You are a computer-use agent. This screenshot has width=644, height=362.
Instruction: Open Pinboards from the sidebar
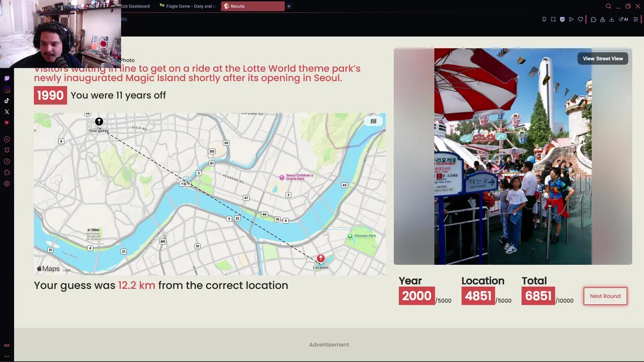[x=7, y=150]
